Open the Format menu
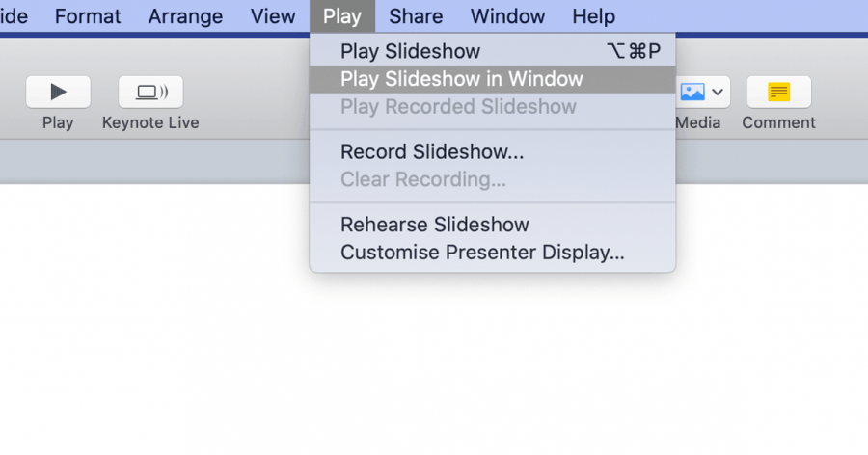 pos(88,16)
